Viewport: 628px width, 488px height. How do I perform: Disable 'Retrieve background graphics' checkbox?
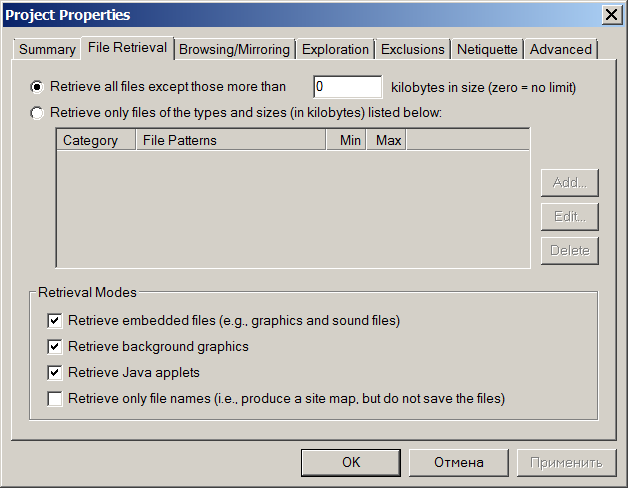[54, 347]
